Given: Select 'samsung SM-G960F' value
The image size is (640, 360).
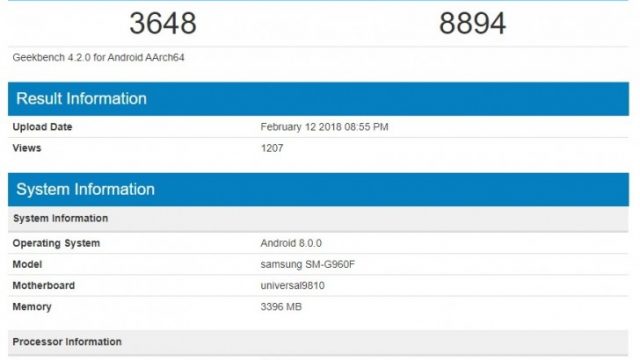Looking at the screenshot, I should click(x=308, y=264).
